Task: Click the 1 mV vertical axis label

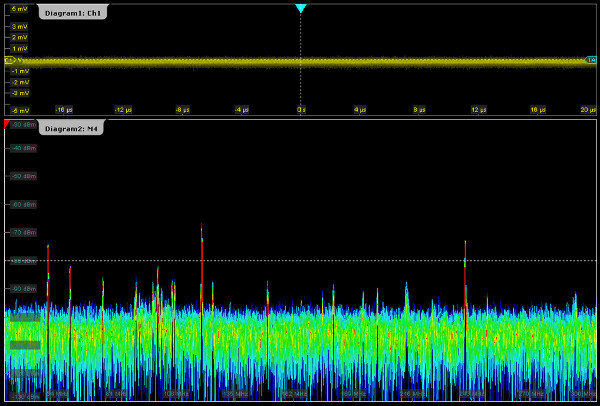Action: [x=20, y=49]
